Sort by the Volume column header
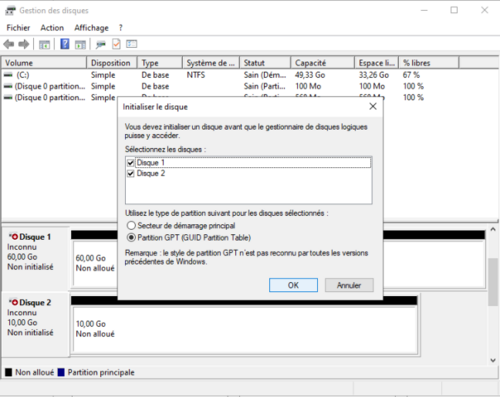 pyautogui.click(x=44, y=63)
